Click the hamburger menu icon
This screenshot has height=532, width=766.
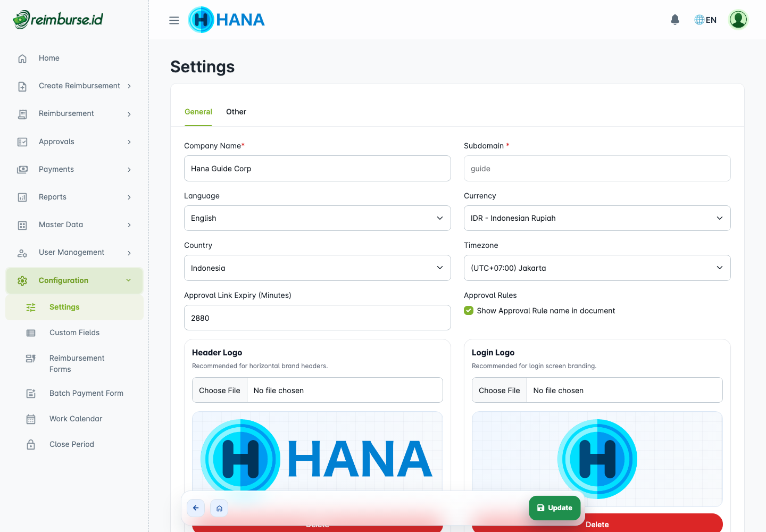click(x=174, y=20)
